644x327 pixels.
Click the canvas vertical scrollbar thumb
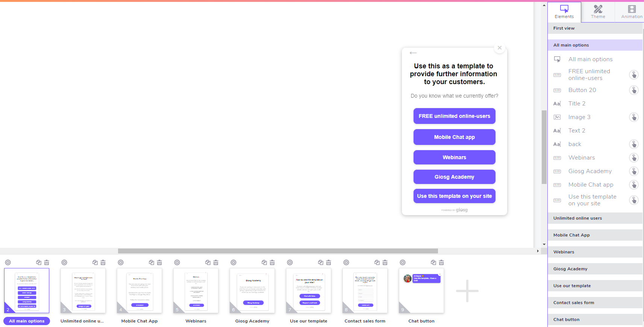click(x=544, y=147)
